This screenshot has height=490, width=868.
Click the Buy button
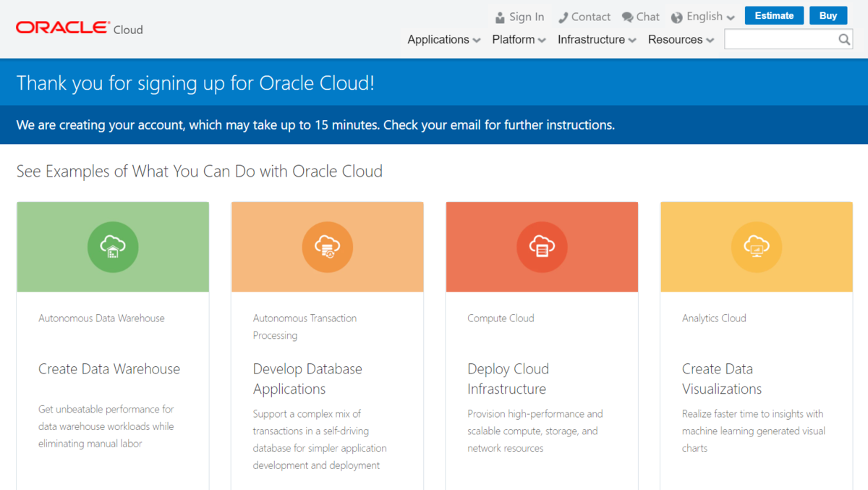coord(828,15)
